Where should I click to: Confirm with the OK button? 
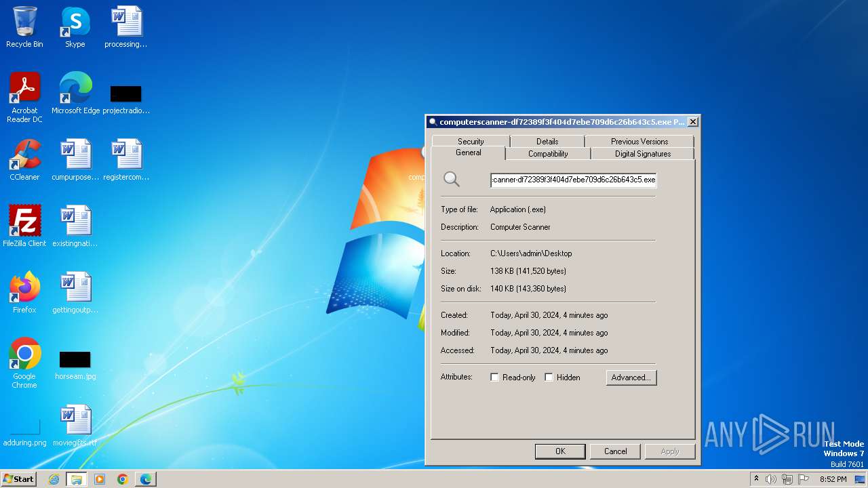coord(560,451)
